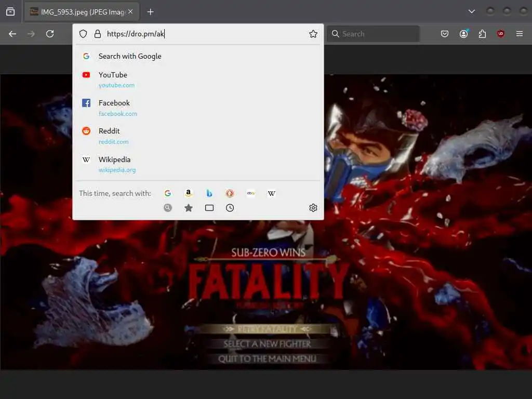Viewport: 532px width, 399px height.
Task: Save page to Pocket
Action: tap(445, 34)
